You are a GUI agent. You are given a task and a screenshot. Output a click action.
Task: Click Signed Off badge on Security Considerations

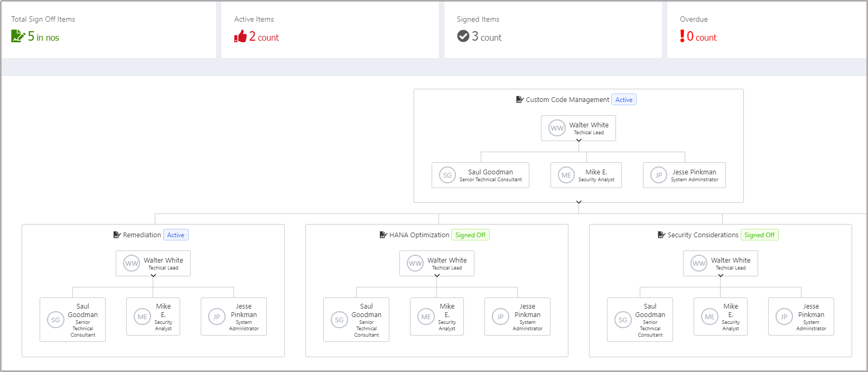point(759,235)
